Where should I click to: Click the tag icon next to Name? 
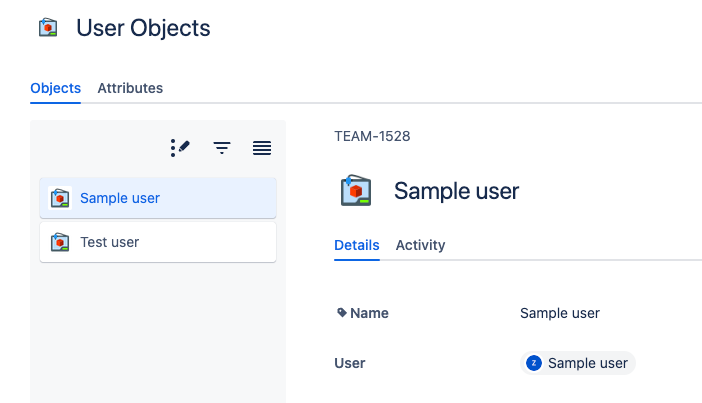(342, 313)
